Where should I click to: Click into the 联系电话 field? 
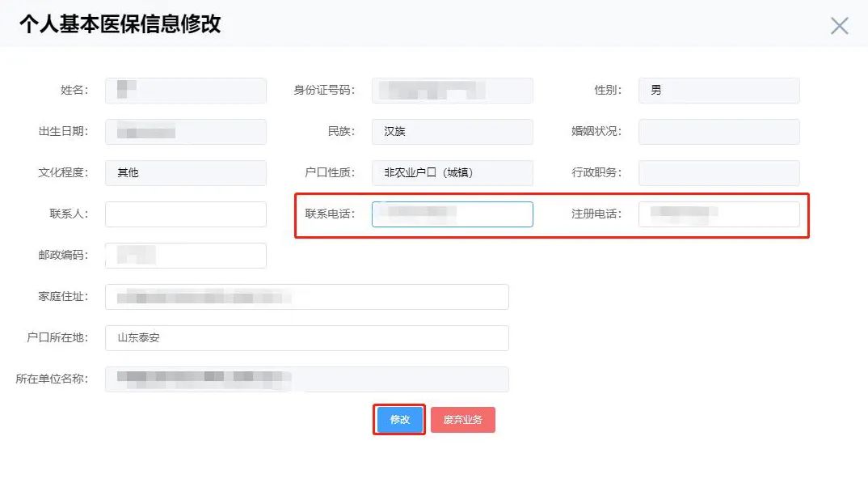453,214
